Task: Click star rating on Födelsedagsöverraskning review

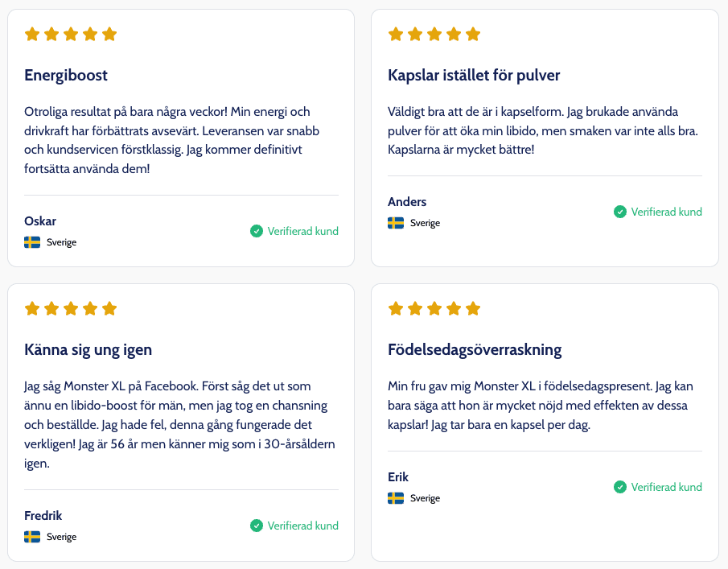Action: coord(434,308)
